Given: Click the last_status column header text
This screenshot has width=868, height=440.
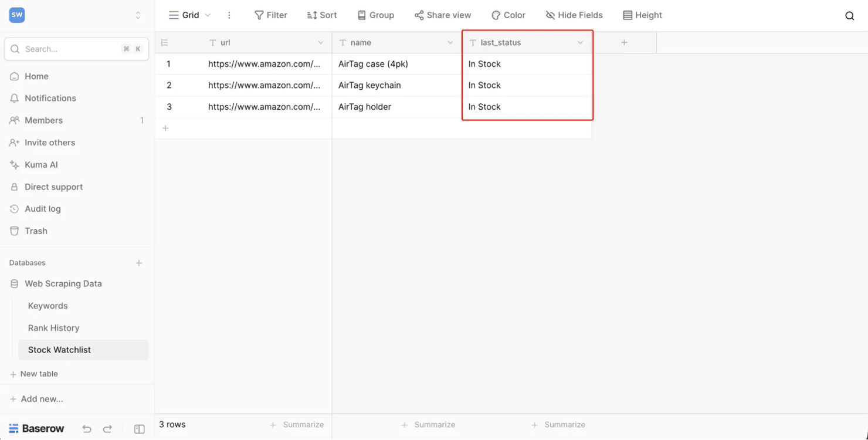Looking at the screenshot, I should point(501,43).
